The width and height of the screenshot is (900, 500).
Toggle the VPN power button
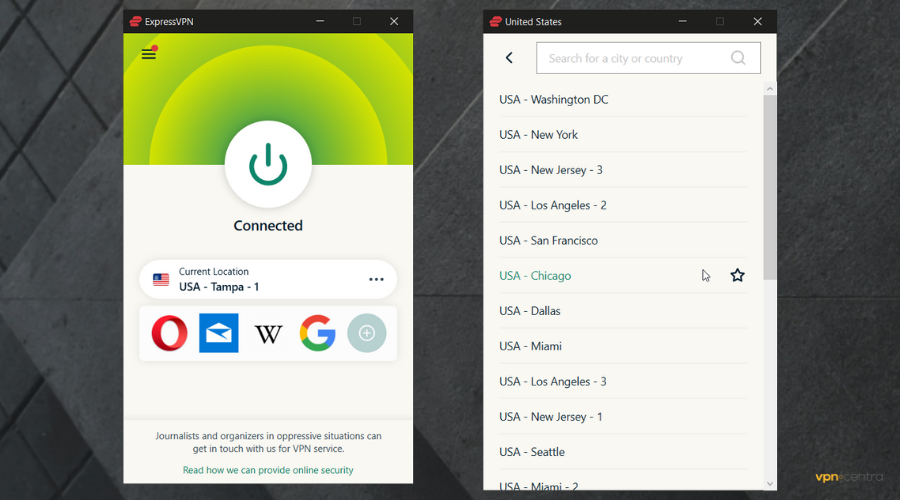pyautogui.click(x=268, y=164)
